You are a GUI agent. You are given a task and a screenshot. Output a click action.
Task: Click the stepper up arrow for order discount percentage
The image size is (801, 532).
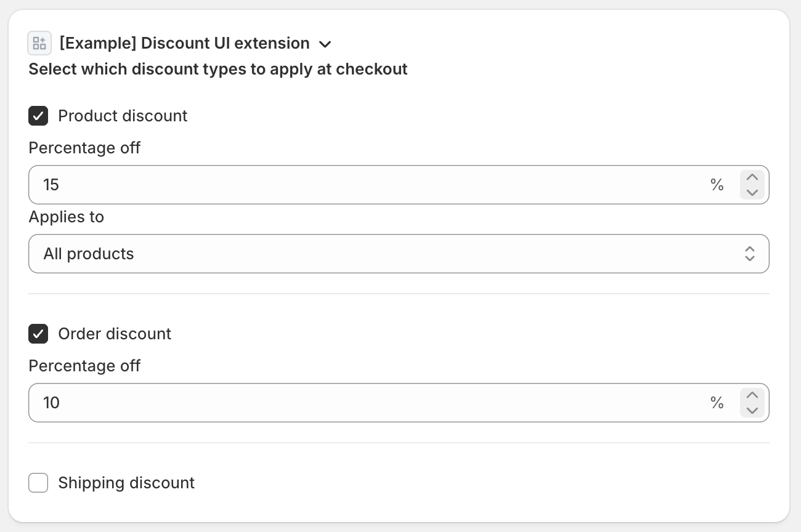pyautogui.click(x=752, y=395)
